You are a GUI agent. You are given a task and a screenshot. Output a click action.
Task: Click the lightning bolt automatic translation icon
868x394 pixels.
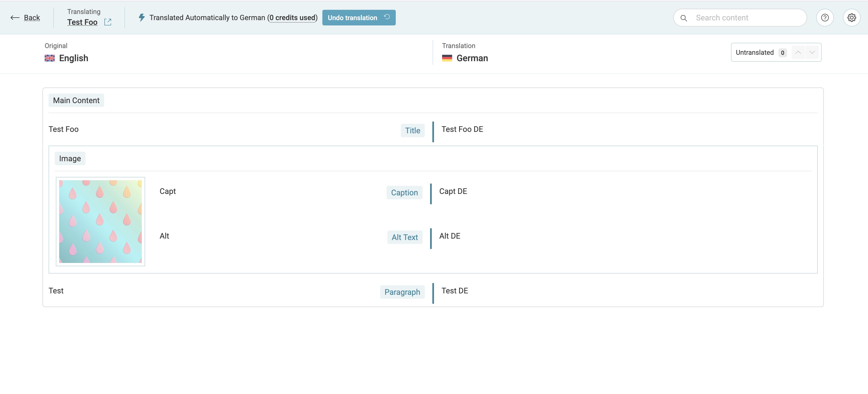tap(142, 18)
